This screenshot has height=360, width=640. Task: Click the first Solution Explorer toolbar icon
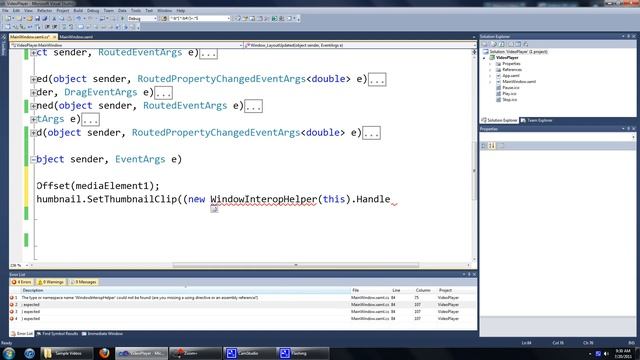(485, 44)
